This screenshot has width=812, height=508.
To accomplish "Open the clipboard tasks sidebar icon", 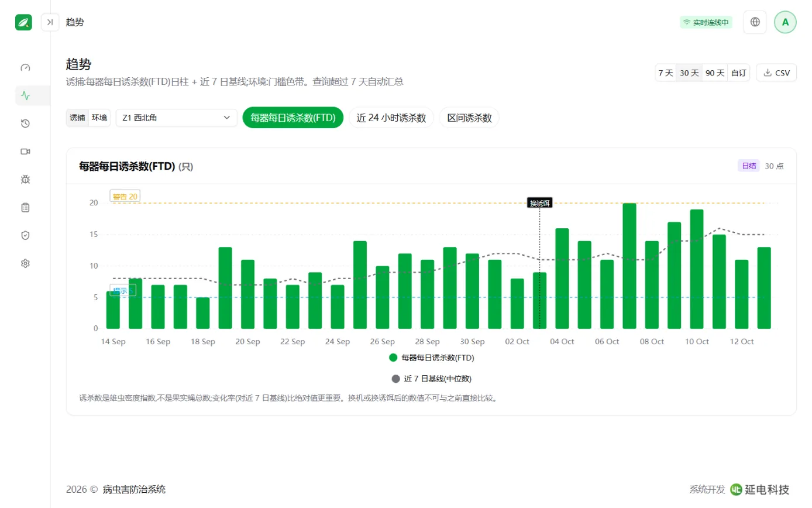I will pyautogui.click(x=25, y=207).
